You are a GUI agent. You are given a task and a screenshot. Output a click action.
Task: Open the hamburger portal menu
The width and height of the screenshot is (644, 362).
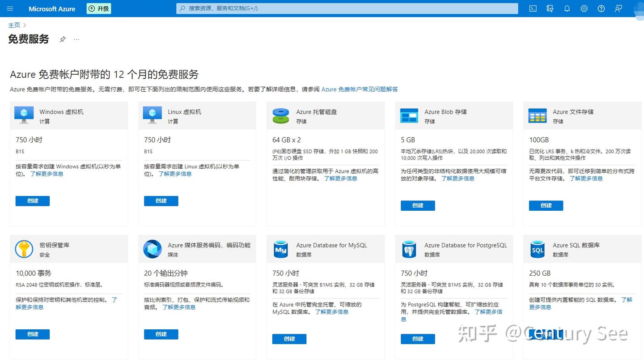(x=10, y=9)
